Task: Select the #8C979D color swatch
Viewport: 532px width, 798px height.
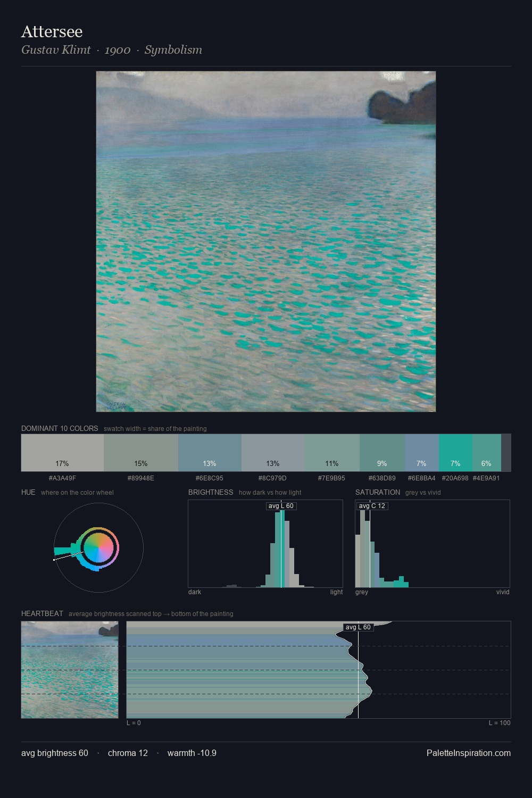Action: tap(273, 453)
